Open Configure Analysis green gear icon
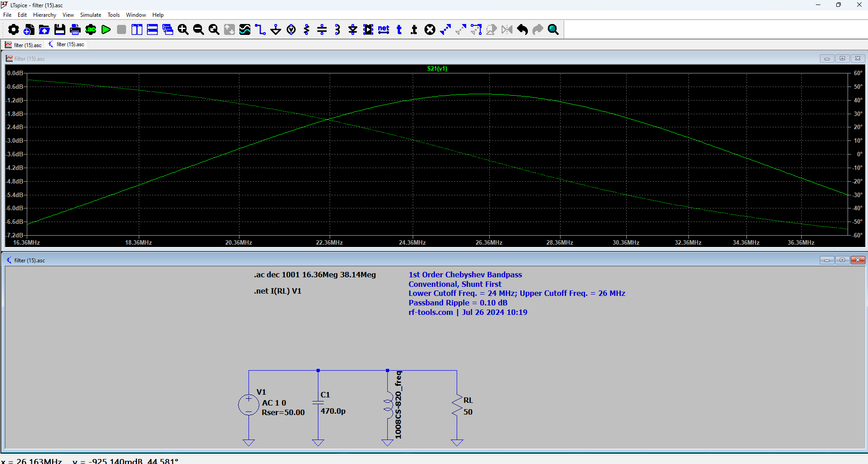 (91, 29)
